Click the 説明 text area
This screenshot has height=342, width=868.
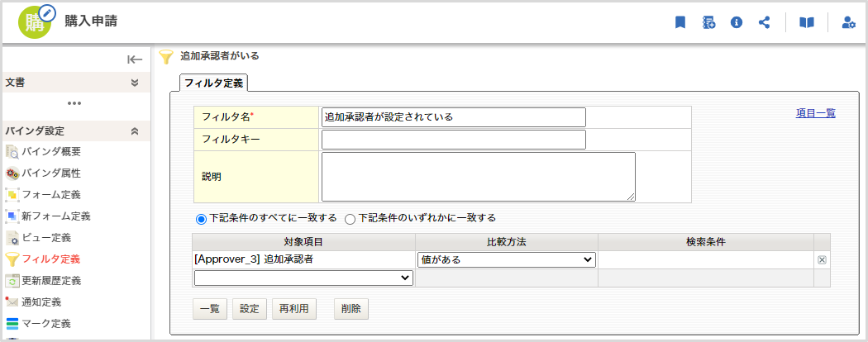[479, 177]
